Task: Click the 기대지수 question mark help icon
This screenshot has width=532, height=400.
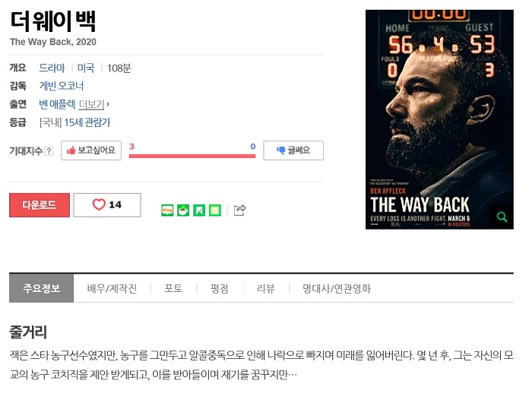Action: click(x=49, y=151)
